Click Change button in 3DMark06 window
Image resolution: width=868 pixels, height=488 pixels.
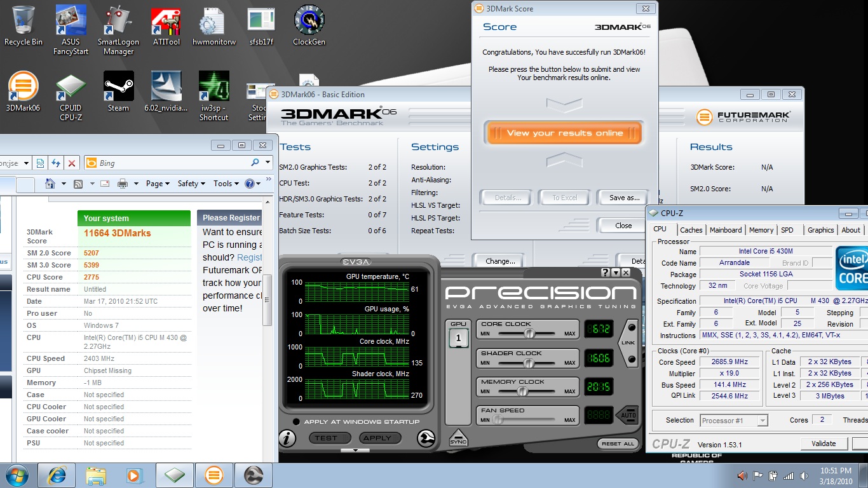click(500, 261)
